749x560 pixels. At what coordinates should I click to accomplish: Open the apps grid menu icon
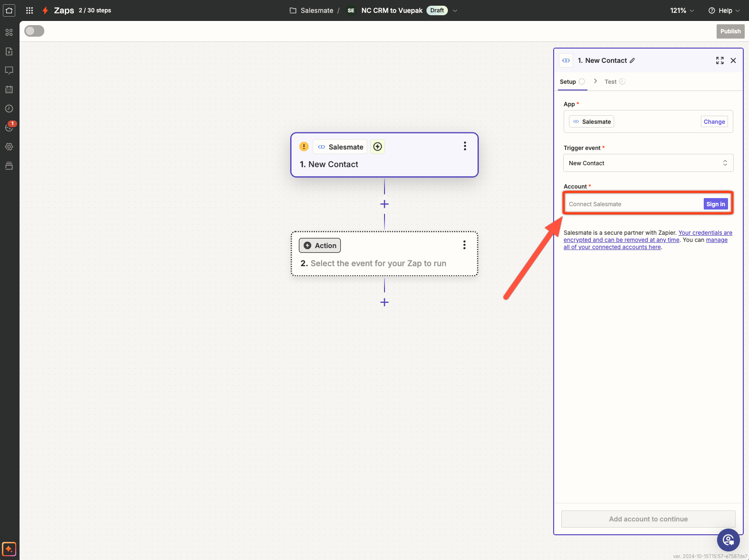point(30,10)
